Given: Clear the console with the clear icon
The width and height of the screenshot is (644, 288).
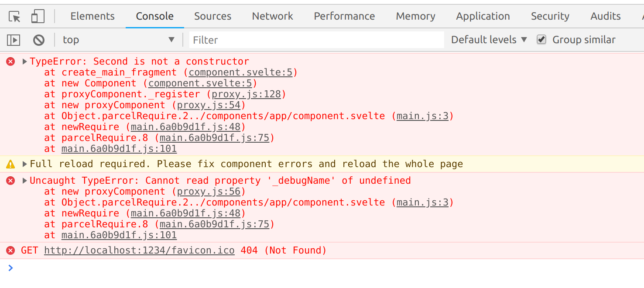Looking at the screenshot, I should pos(38,39).
